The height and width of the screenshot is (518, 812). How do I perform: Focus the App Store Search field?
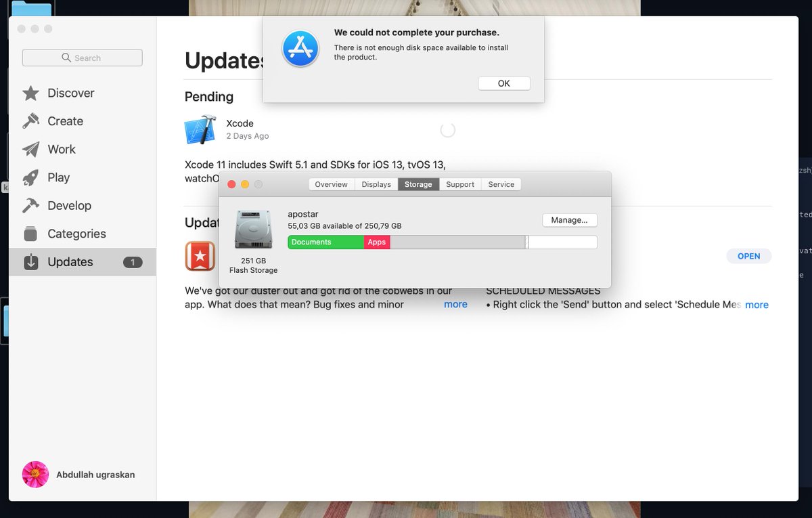[82, 58]
